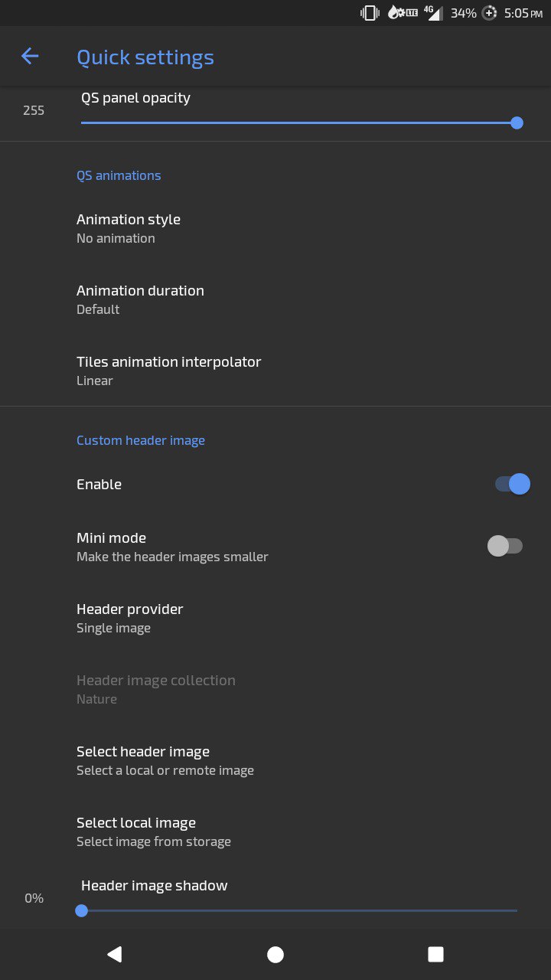Tap the Android home navigation button
The height and width of the screenshot is (980, 551).
[275, 954]
